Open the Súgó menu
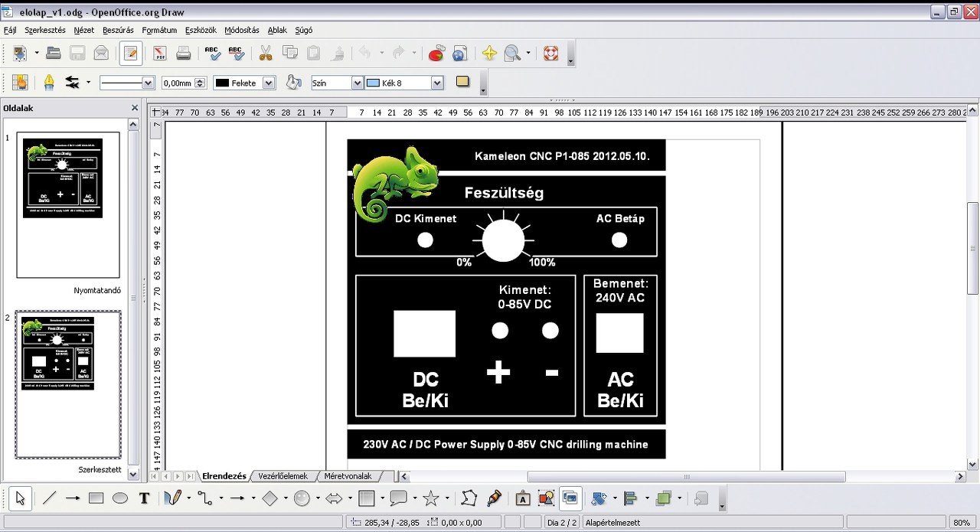 [304, 31]
